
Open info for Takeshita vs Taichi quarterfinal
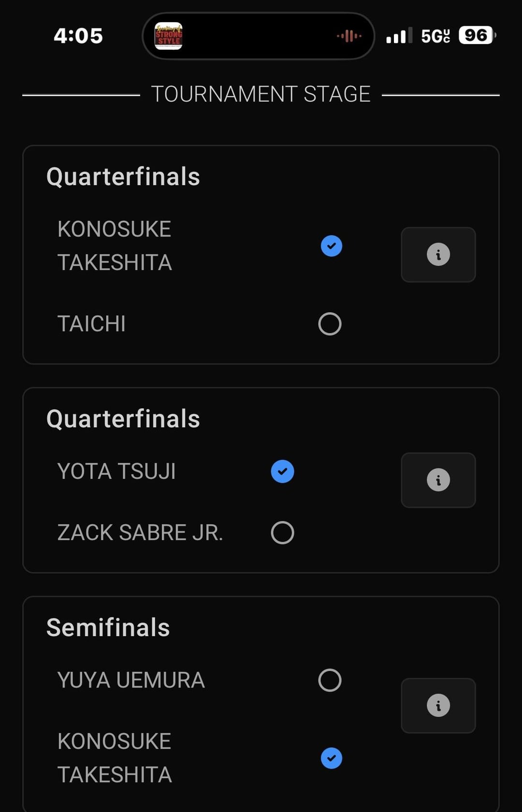438,255
